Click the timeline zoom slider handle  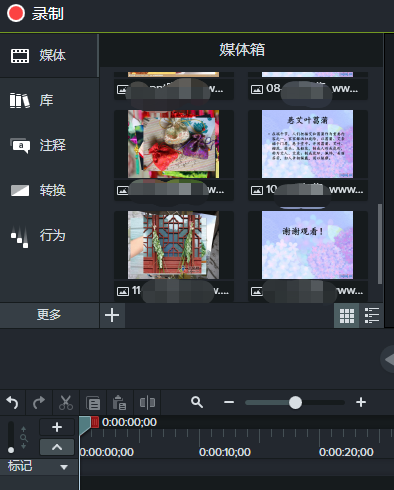[295, 402]
